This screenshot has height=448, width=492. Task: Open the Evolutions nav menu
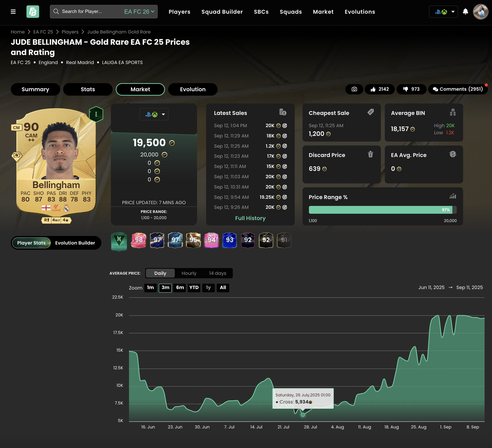pos(360,12)
